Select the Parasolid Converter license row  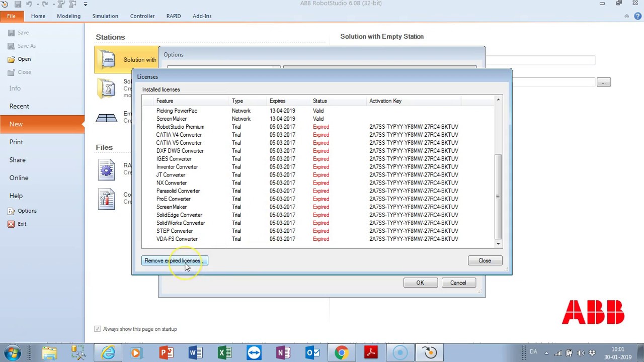pos(318,191)
